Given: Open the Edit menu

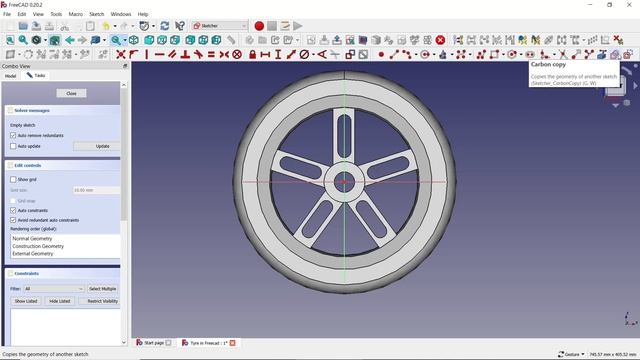Looking at the screenshot, I should [x=22, y=14].
